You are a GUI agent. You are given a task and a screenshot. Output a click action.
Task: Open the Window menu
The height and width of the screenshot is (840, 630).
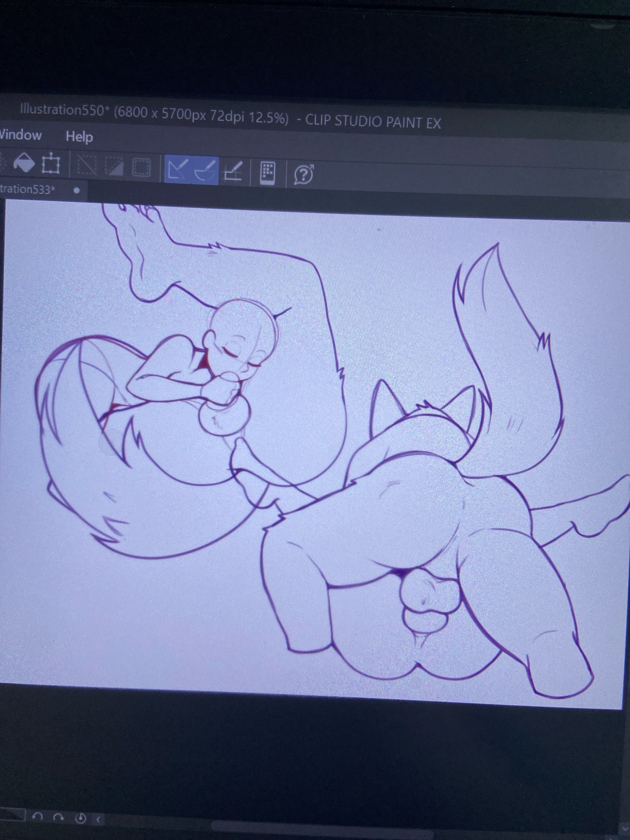point(20,135)
